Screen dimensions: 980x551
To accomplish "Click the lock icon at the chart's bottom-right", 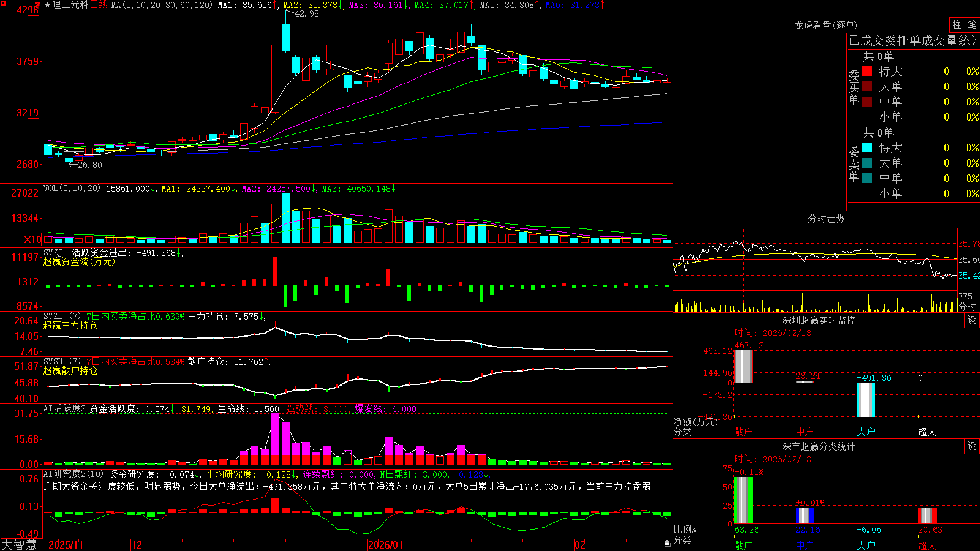I will (x=668, y=543).
